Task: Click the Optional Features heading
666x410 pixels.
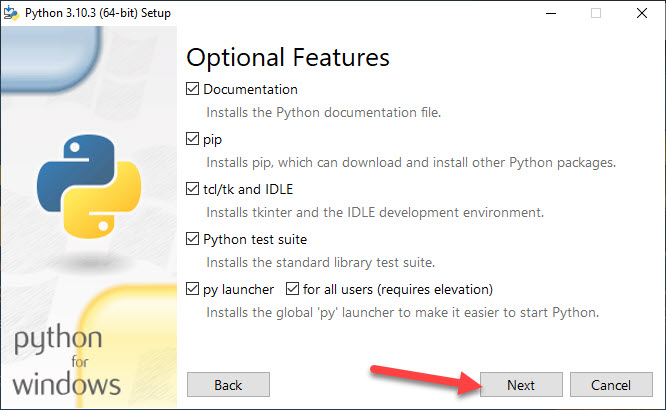Action: (288, 56)
